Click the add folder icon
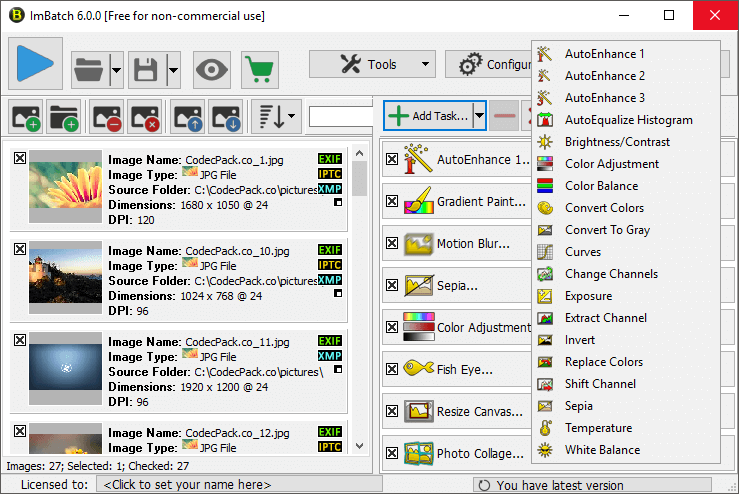The width and height of the screenshot is (739, 494). pos(64,117)
